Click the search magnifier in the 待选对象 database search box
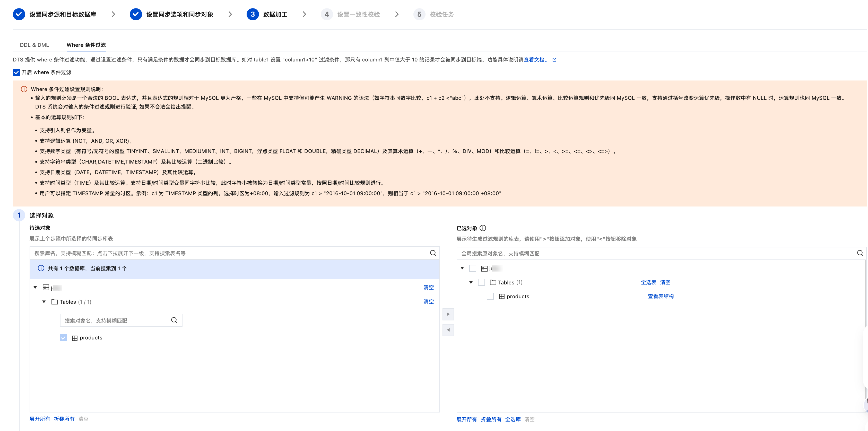The width and height of the screenshot is (868, 431). coord(433,253)
